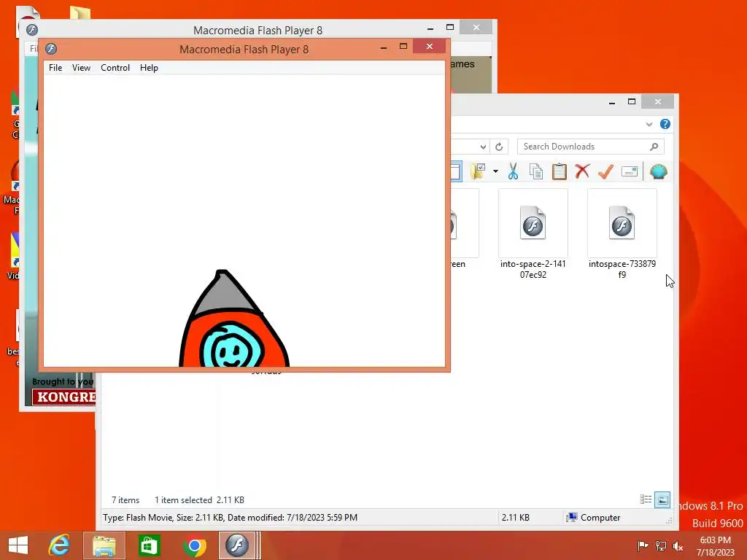Close the front Flash Player window
The height and width of the screenshot is (560, 747).
click(x=429, y=46)
